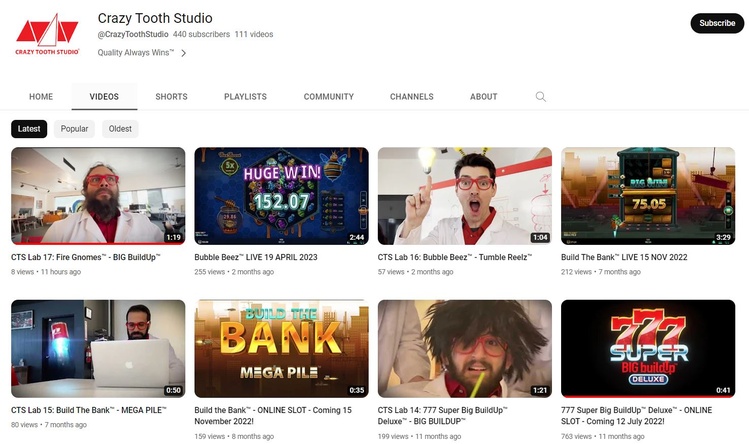Play the CTS Lab 16 lightbulb thumbnail
Screen dimensions: 749x444
click(465, 196)
